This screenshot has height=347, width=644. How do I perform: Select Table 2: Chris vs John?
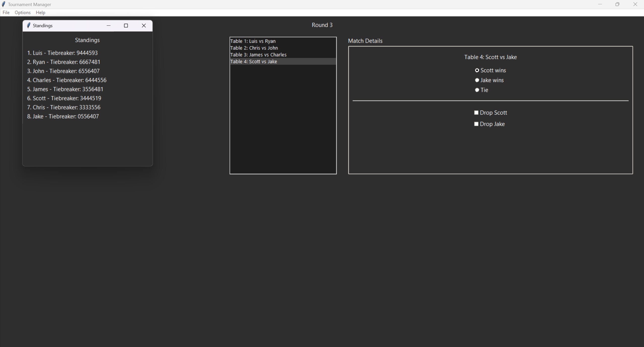click(x=283, y=48)
